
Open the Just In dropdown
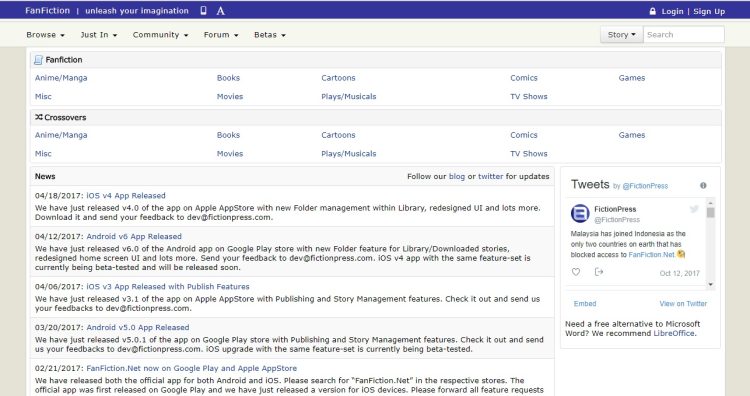point(99,35)
